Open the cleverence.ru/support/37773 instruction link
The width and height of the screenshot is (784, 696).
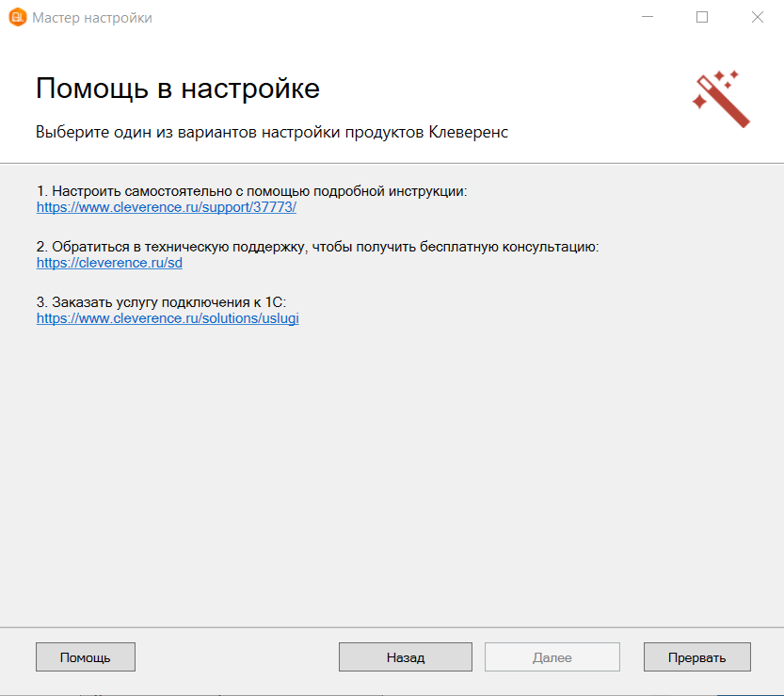(167, 207)
